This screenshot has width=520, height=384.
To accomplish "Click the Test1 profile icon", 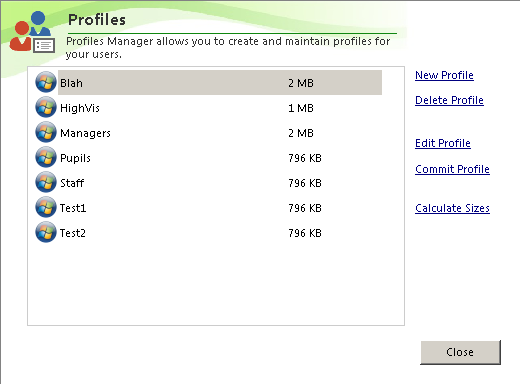I will tap(46, 207).
